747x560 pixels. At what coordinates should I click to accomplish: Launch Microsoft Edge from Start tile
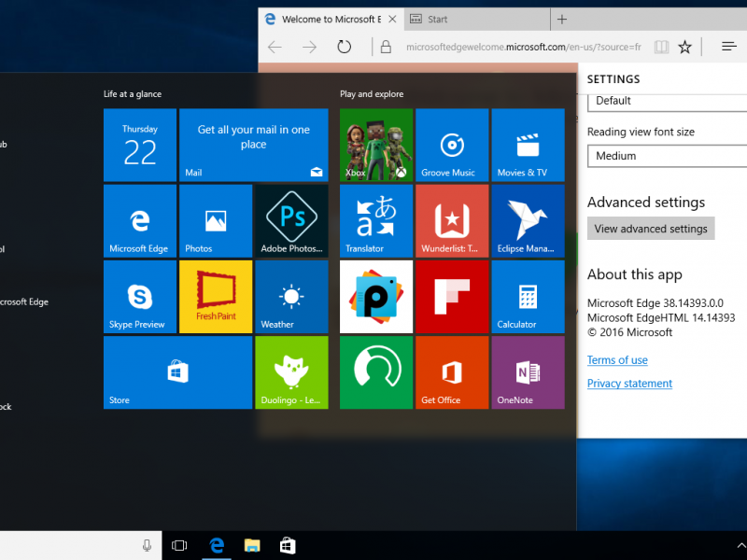[139, 221]
